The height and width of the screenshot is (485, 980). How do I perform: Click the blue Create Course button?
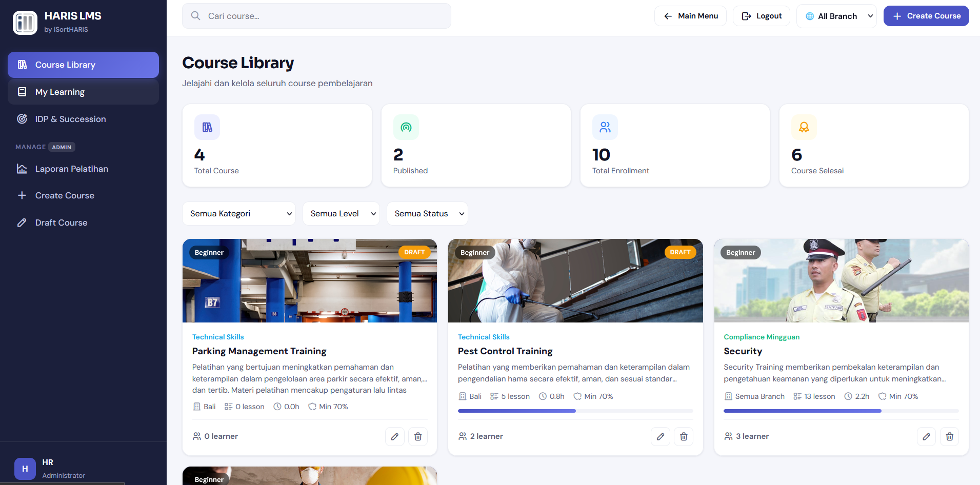926,16
